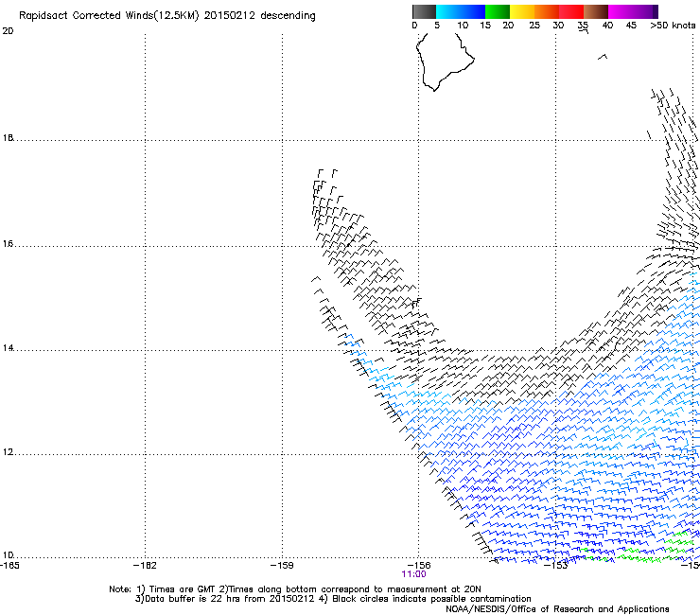Select the gray 0-5 knots color swatch

click(424, 11)
